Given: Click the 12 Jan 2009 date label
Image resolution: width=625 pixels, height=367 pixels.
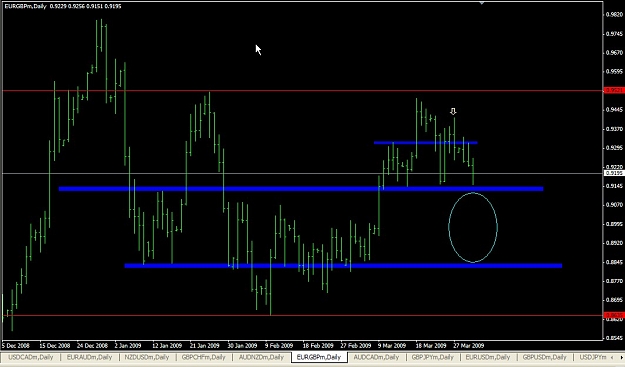Looking at the screenshot, I should [x=167, y=345].
